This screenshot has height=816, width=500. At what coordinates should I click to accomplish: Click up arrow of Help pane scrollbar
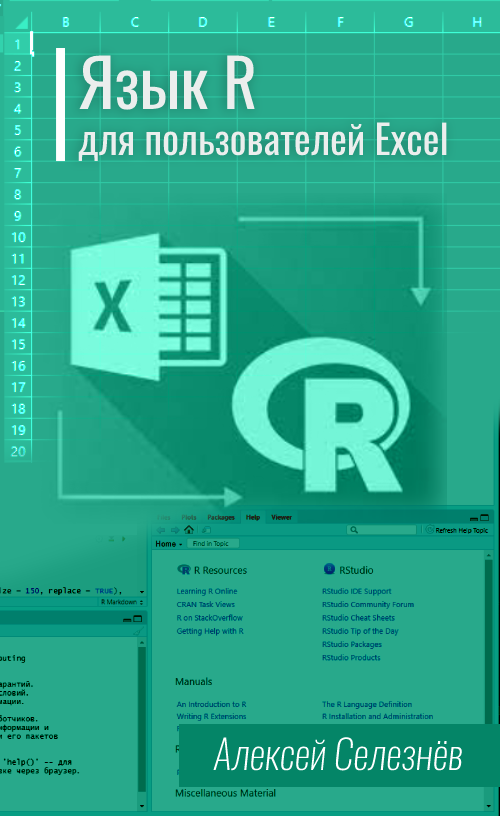[489, 556]
